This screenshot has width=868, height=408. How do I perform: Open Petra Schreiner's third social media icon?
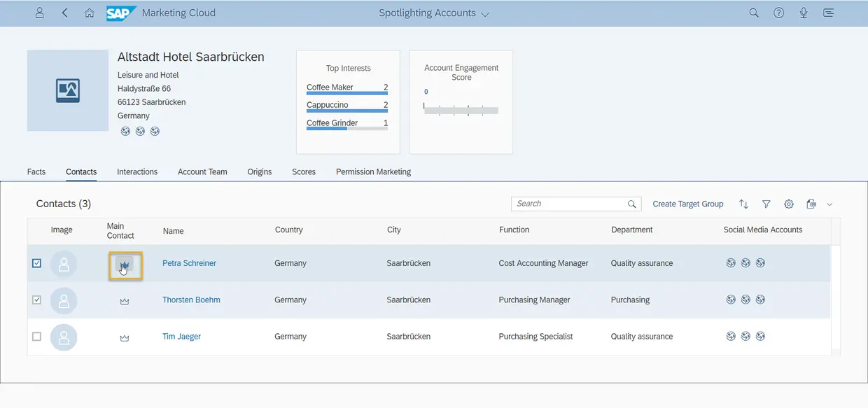760,263
